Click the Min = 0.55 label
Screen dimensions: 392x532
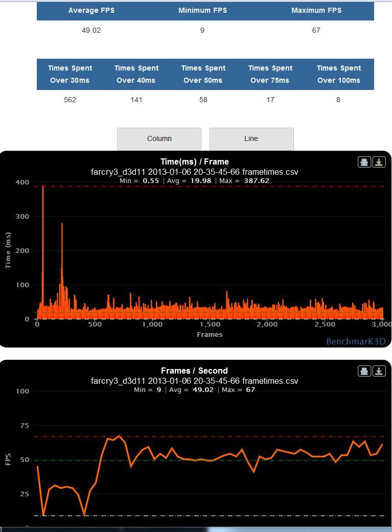click(139, 181)
